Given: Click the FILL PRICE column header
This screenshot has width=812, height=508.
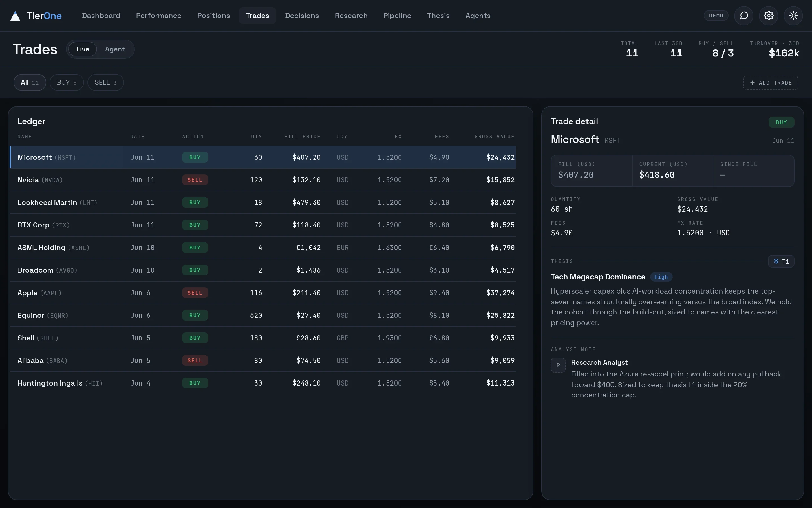Looking at the screenshot, I should (x=302, y=136).
